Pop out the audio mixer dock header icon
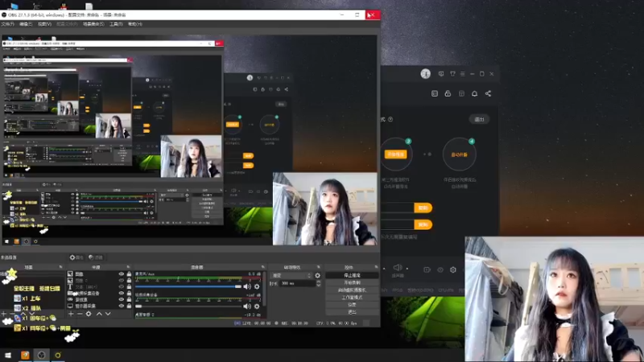Viewport: 644px width, 362px height. 263,267
